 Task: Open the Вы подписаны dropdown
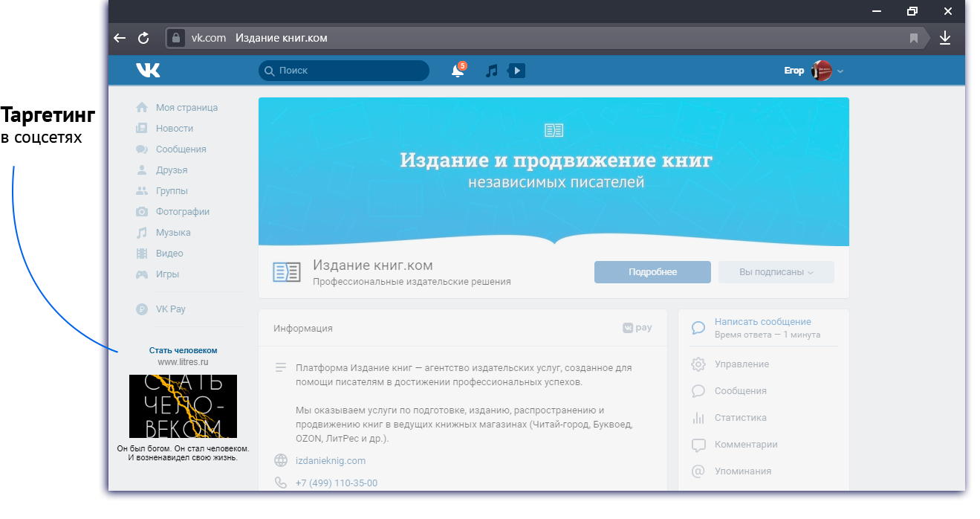[776, 272]
